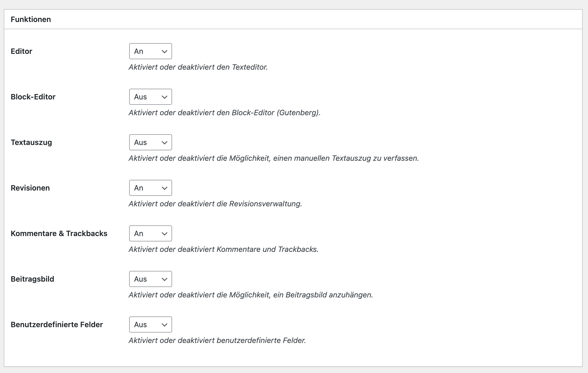
Task: Click the Revisionen label
Action: (x=30, y=188)
